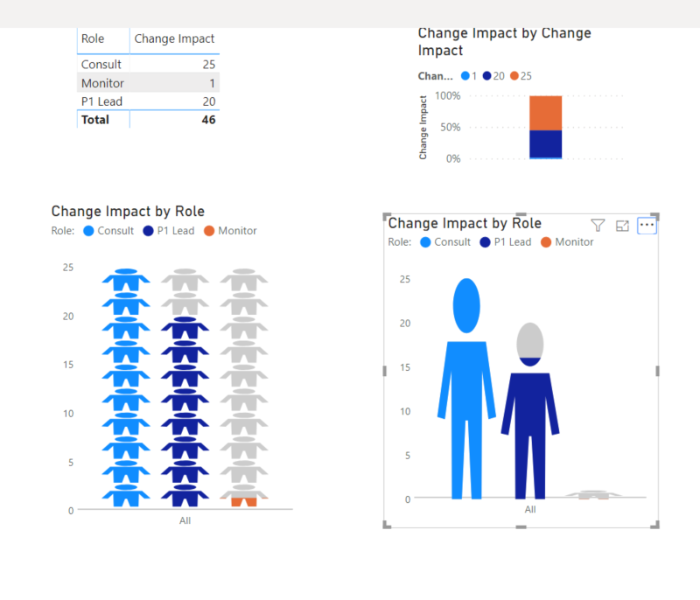Select orange segment of stacked column
The height and width of the screenshot is (600, 700).
(x=545, y=113)
